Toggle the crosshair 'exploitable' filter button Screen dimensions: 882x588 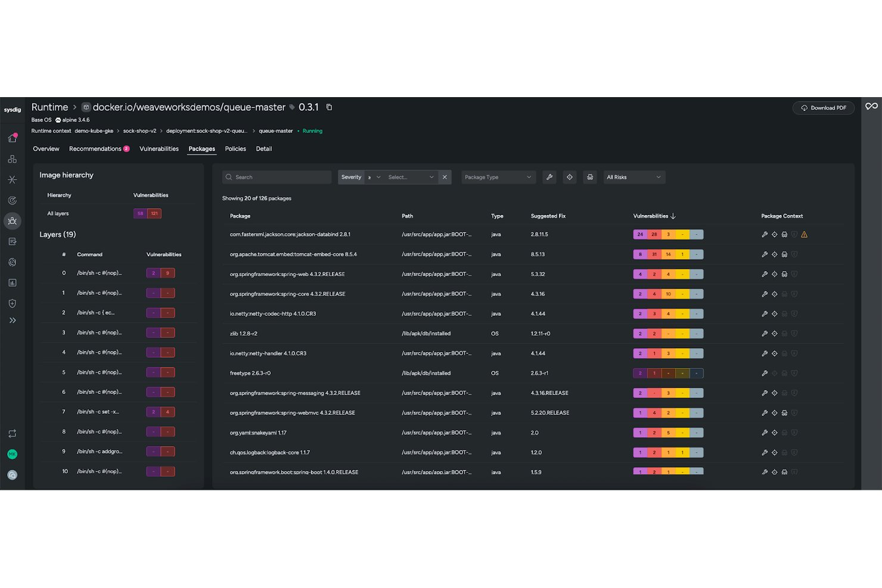[570, 177]
